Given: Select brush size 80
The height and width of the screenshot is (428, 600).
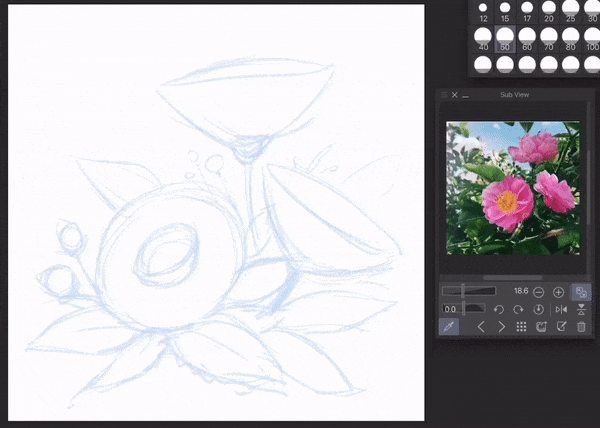Looking at the screenshot, I should pyautogui.click(x=571, y=39).
